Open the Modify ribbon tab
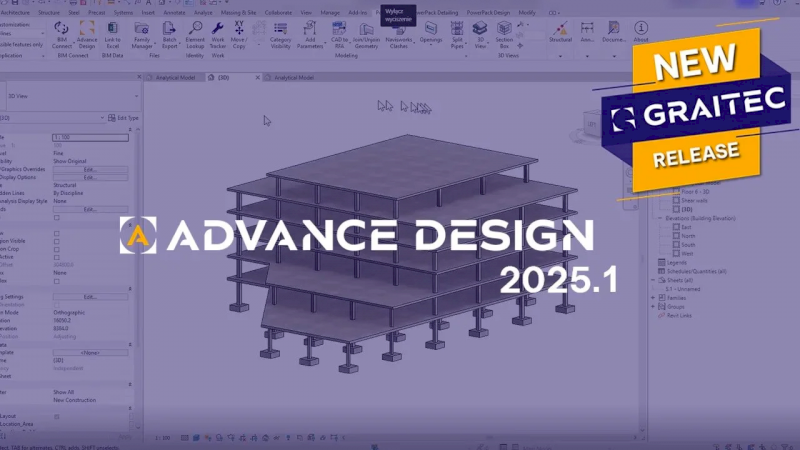This screenshot has height=450, width=800. click(527, 13)
